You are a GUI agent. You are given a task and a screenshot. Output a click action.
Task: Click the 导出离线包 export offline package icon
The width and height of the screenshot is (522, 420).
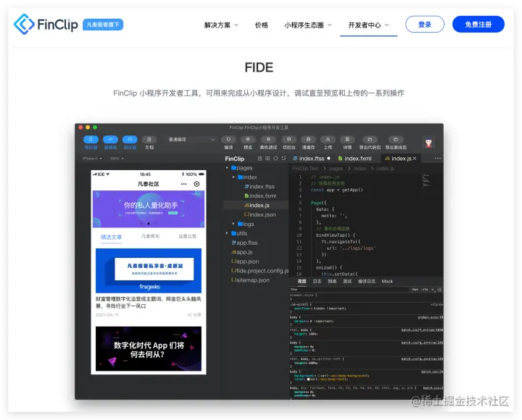pos(396,139)
